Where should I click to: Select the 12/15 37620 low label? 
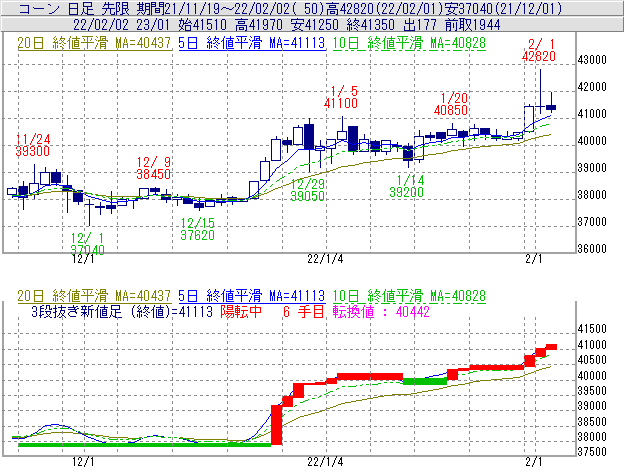click(197, 229)
